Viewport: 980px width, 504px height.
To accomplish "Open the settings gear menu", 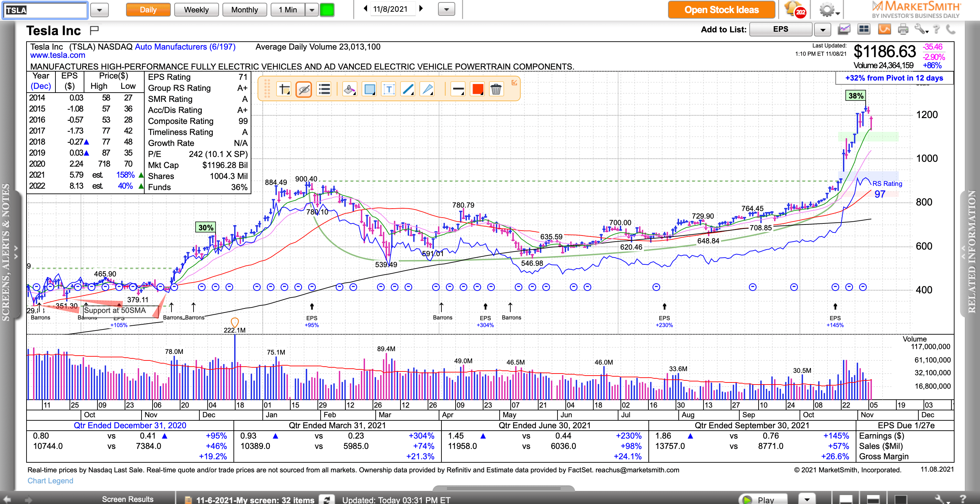I will [829, 10].
